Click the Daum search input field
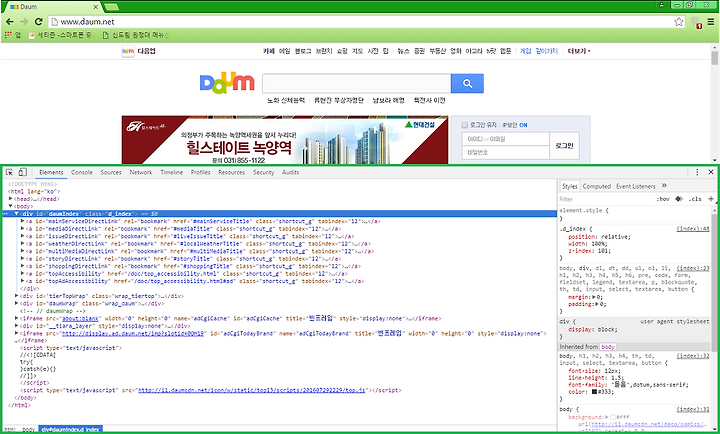 point(356,83)
